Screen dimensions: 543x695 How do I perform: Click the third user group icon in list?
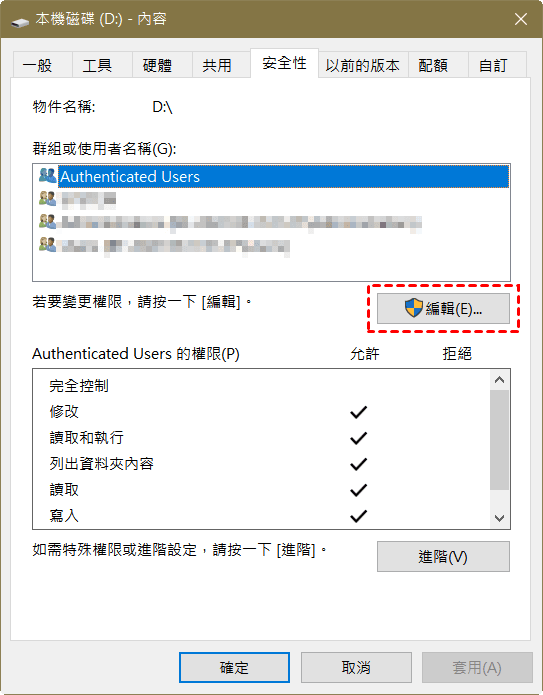click(47, 221)
